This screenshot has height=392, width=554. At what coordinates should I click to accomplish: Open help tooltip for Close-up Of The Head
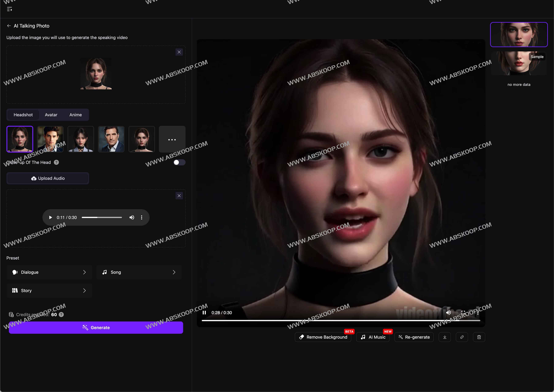click(x=56, y=162)
